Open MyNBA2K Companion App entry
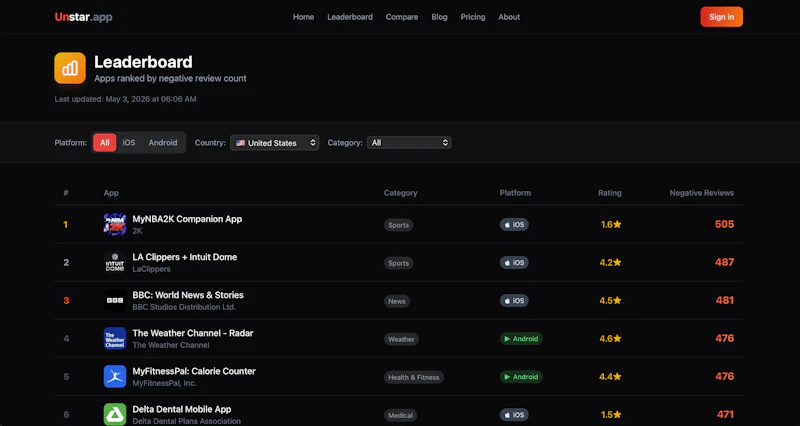 tap(187, 219)
